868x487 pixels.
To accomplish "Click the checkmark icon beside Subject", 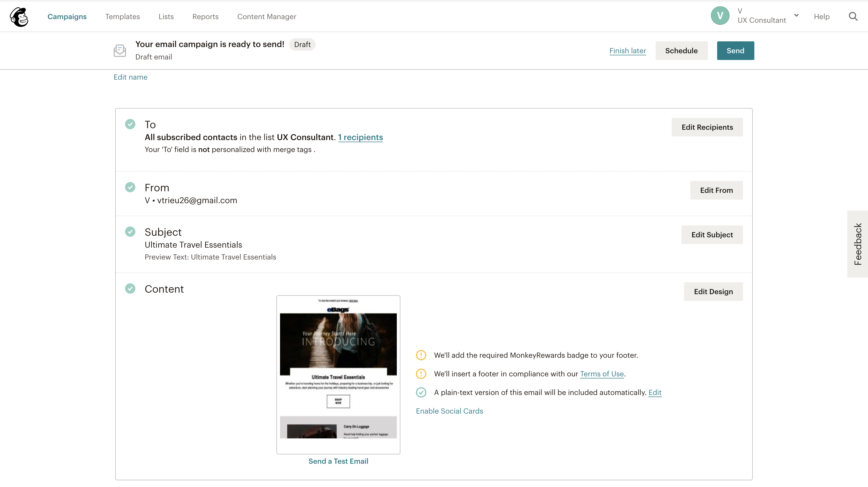I will pos(130,232).
